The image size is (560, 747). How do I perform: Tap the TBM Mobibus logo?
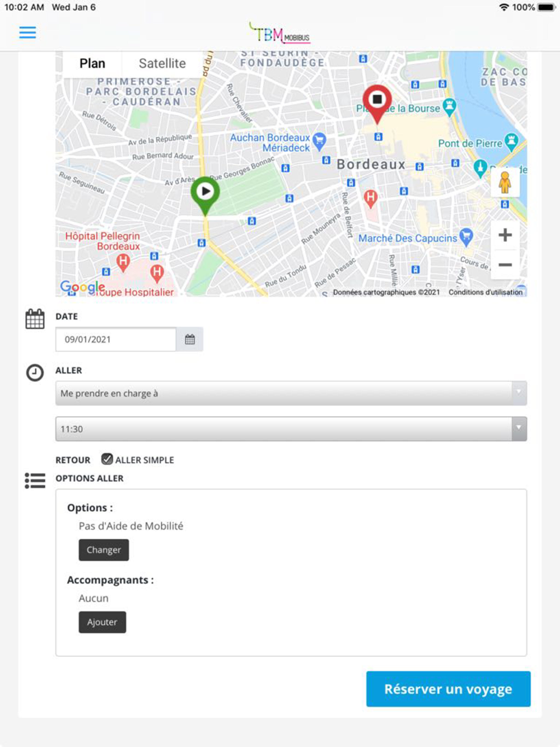click(279, 33)
